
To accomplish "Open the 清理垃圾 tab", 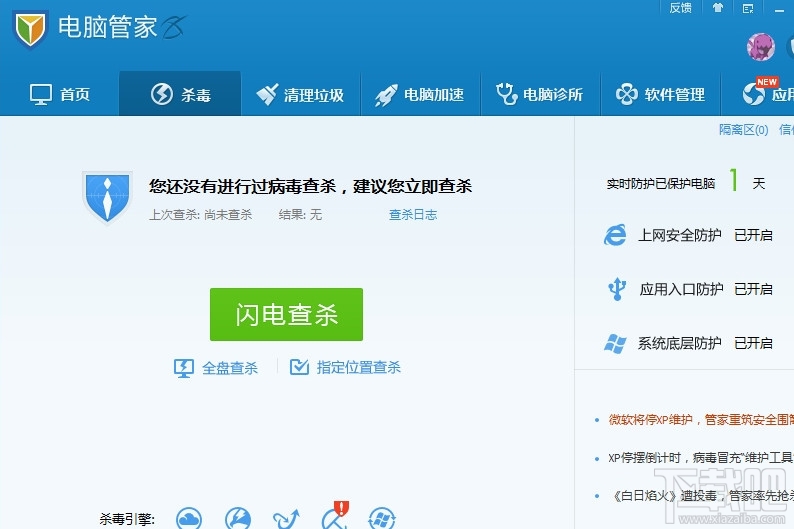I will (x=300, y=94).
